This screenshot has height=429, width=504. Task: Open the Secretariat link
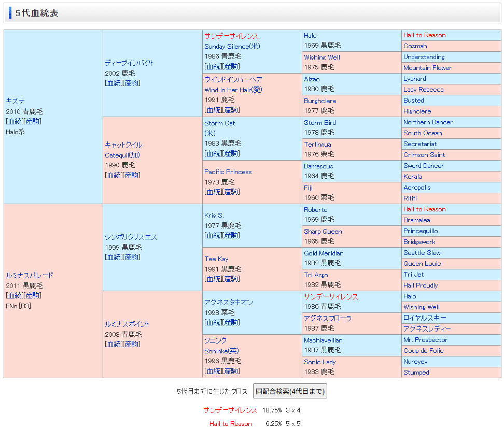(x=420, y=144)
